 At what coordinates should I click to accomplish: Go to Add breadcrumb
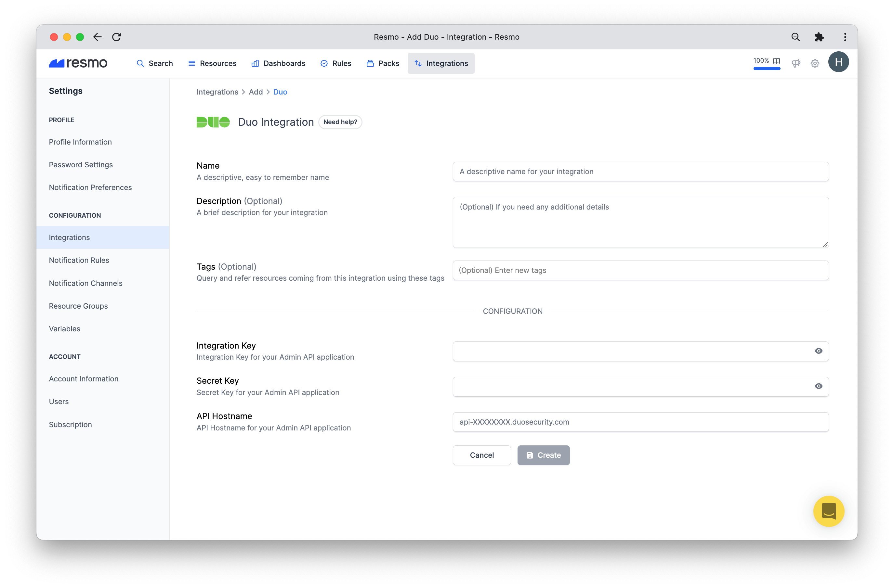coord(256,92)
